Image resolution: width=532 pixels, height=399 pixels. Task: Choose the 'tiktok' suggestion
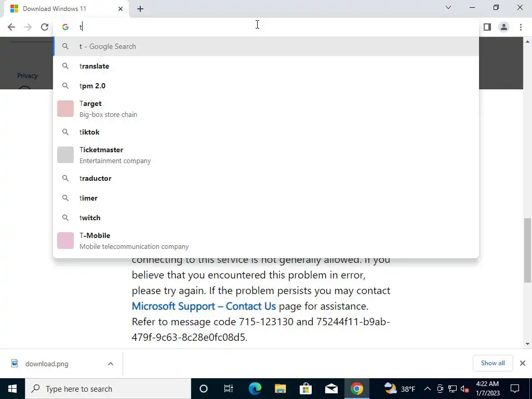(x=266, y=132)
